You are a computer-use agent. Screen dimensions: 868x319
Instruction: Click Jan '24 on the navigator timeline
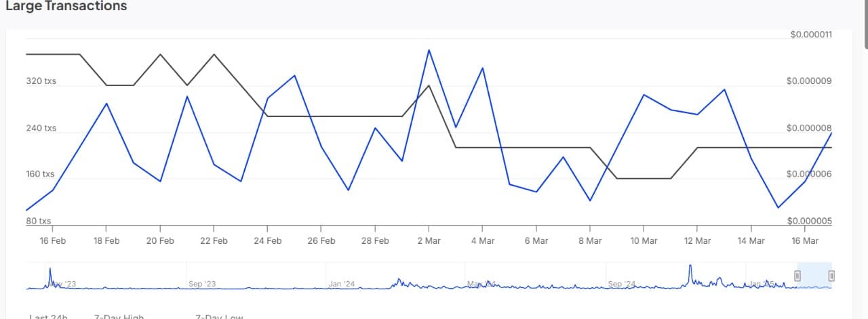[342, 284]
